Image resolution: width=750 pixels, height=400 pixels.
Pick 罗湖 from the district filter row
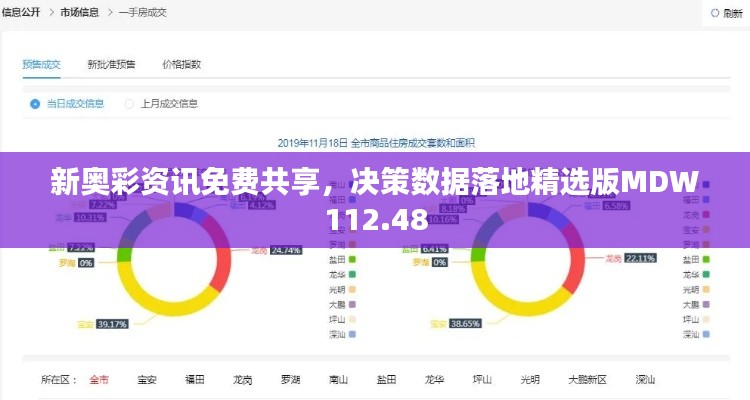pos(290,380)
